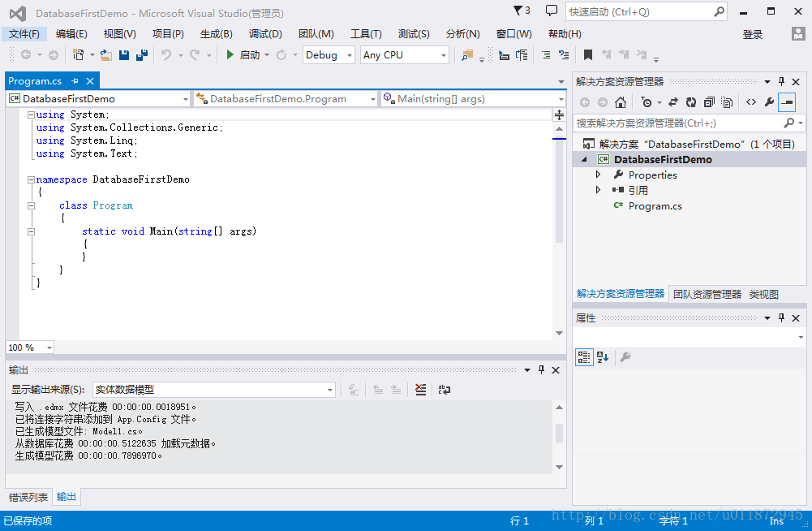Click the Navigate Backward toolbar icon
The height and width of the screenshot is (531, 812).
coord(26,54)
